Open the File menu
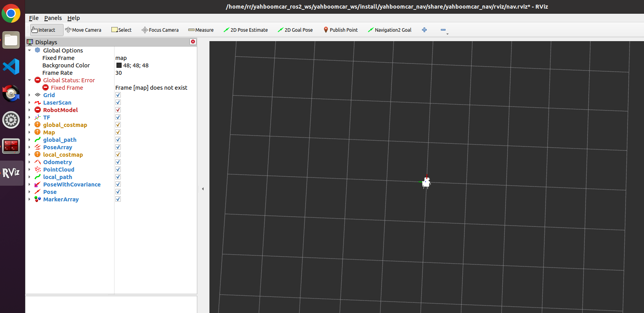 (x=34, y=18)
